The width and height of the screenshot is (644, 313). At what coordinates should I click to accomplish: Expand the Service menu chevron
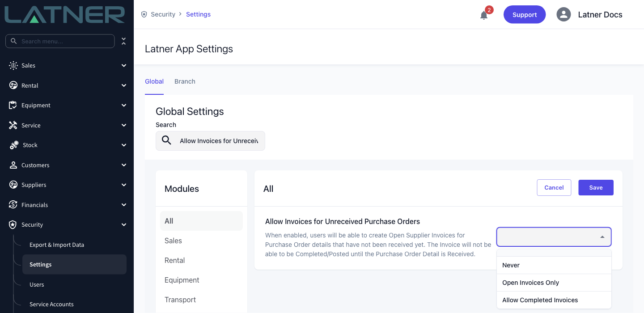pos(124,125)
